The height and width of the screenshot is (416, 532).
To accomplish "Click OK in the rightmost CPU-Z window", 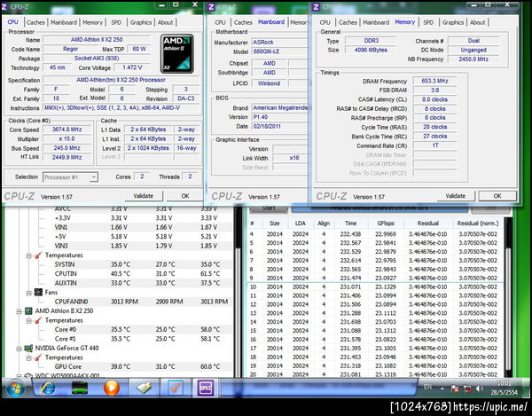I will [x=497, y=196].
